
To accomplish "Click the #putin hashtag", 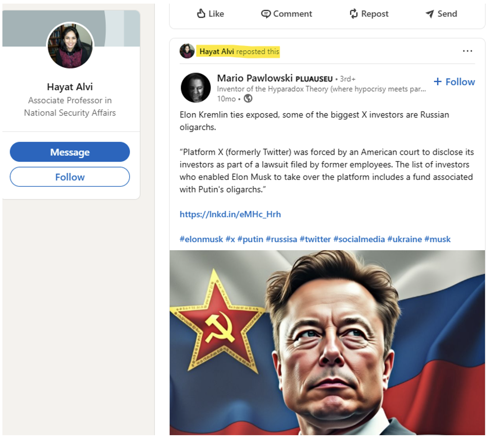I will click(x=250, y=239).
